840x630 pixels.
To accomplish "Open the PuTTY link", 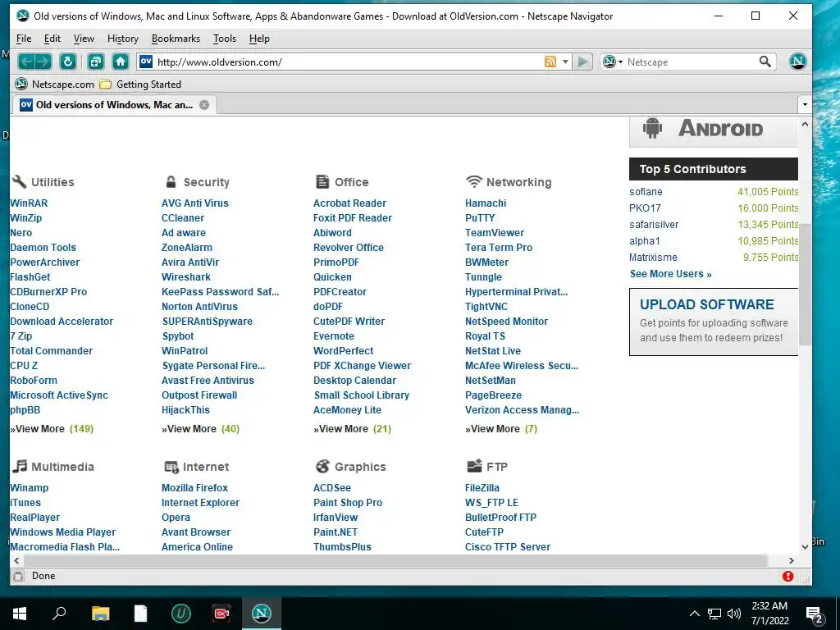I will click(x=480, y=218).
